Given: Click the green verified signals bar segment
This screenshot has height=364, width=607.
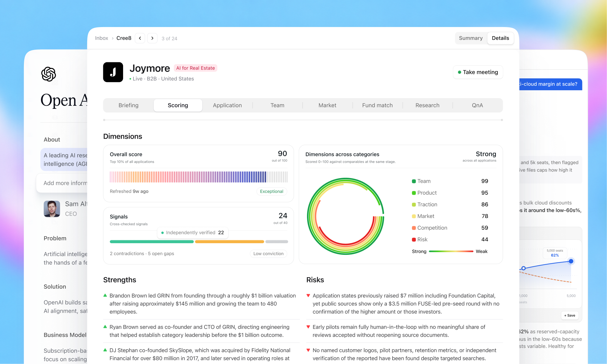Looking at the screenshot, I should [x=152, y=242].
